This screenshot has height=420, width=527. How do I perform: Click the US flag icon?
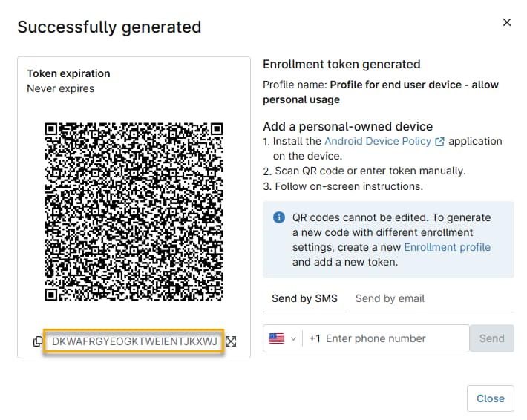coord(276,338)
